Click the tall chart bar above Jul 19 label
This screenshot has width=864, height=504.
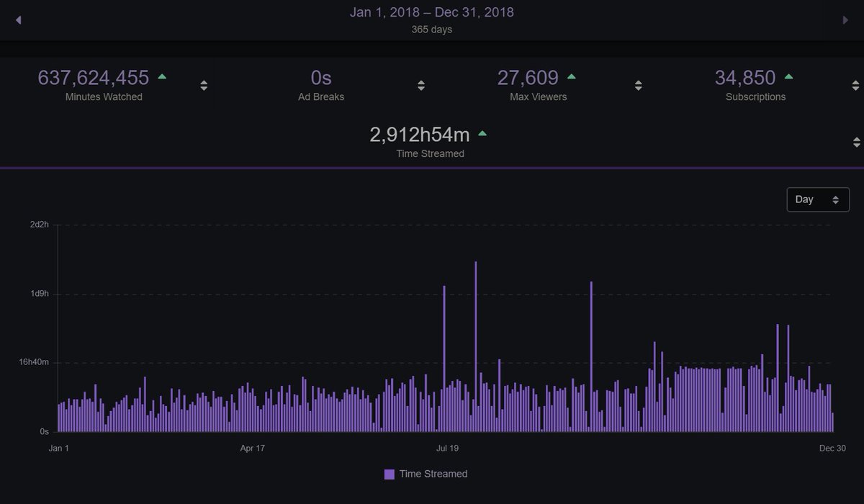click(444, 359)
